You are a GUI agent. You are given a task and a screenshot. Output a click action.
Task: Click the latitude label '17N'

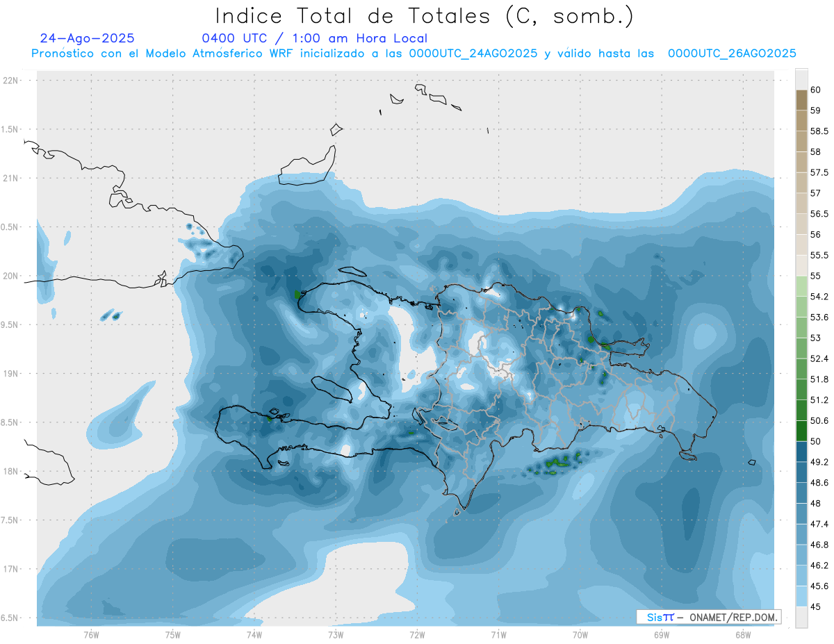[11, 569]
